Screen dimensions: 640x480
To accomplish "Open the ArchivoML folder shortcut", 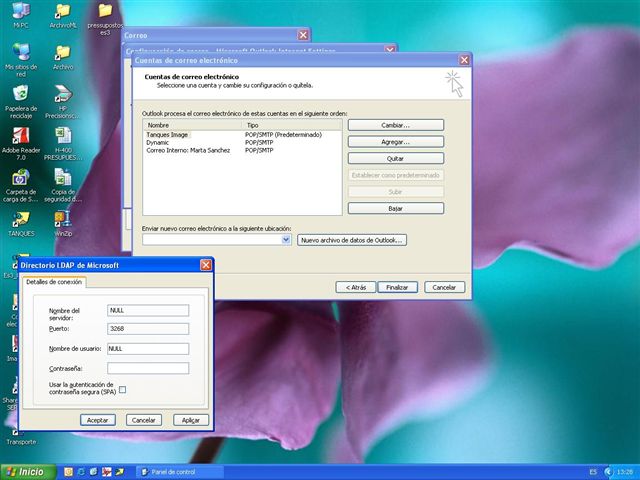I will [x=63, y=15].
